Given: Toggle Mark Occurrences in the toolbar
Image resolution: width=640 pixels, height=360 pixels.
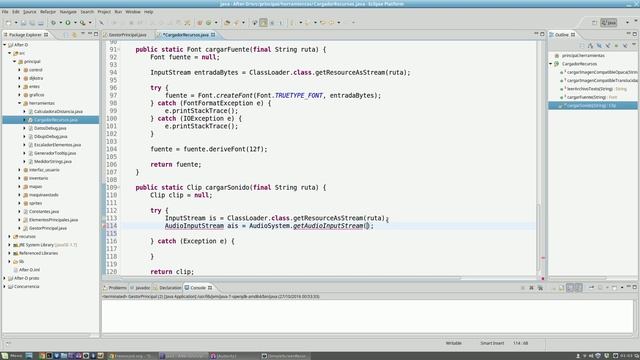Looking at the screenshot, I should coord(263,23).
